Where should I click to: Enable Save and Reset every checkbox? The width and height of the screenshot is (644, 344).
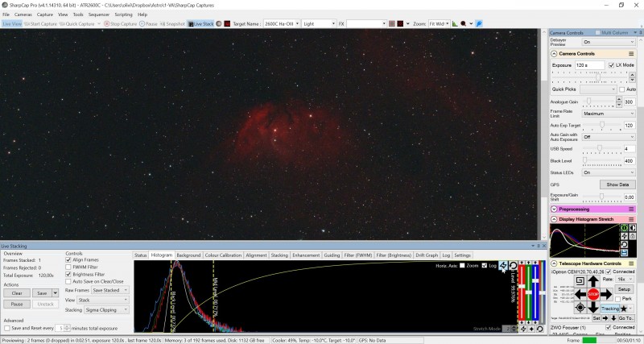click(7, 329)
